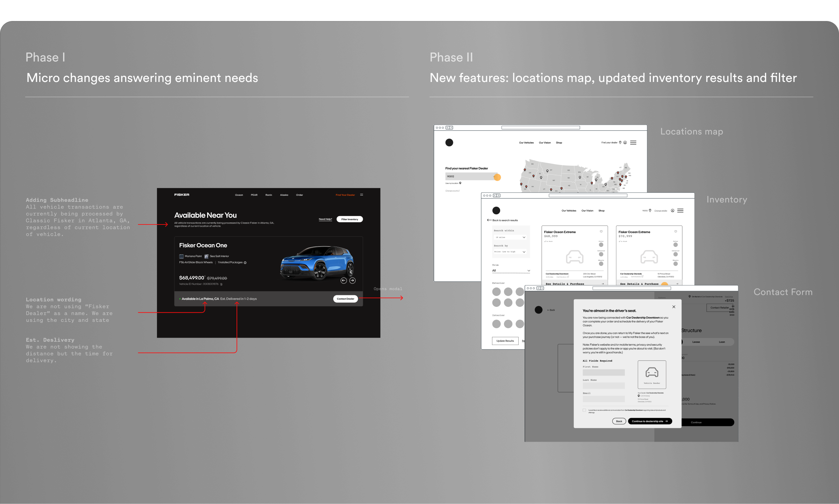This screenshot has height=504, width=839.
Task: Favorite the $70,999 Fisker Ocean Extreme with heart
Action: (676, 232)
